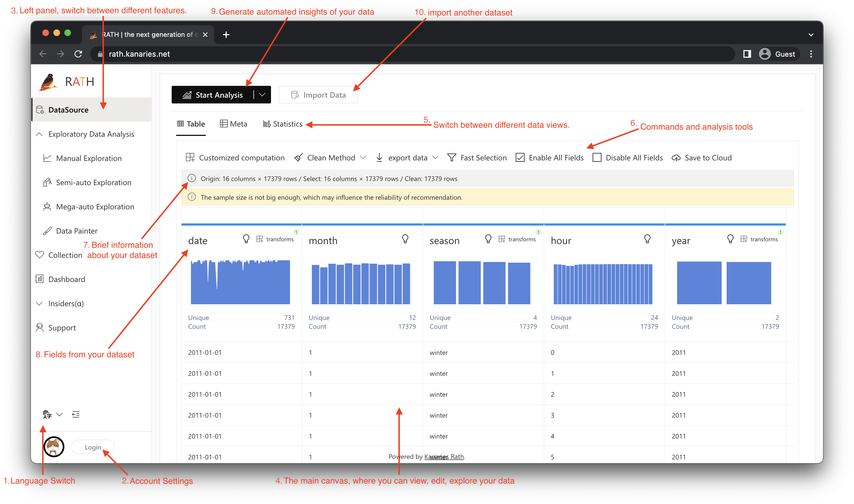Expand the export data dropdown
This screenshot has width=854, height=504.
coord(435,158)
